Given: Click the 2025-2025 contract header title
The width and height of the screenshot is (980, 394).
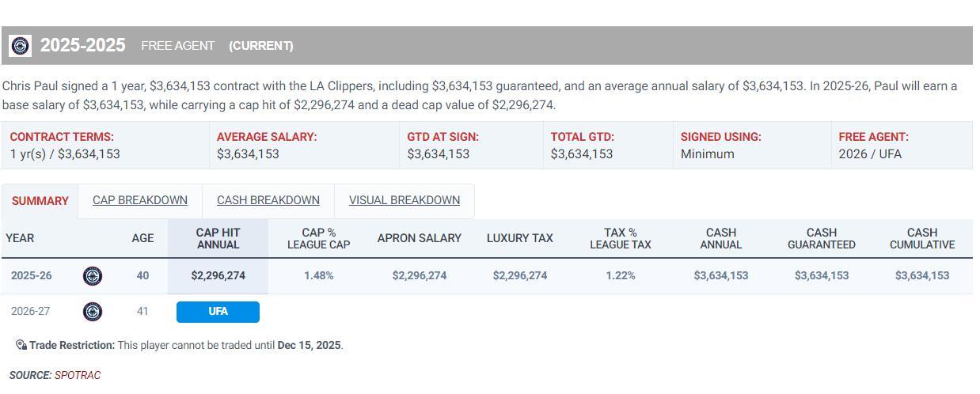Looking at the screenshot, I should coord(83,46).
